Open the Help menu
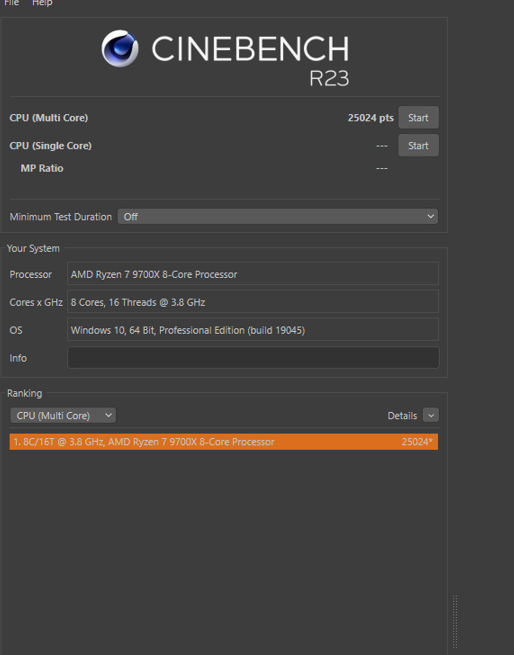Viewport: 514px width, 655px height. tap(42, 3)
